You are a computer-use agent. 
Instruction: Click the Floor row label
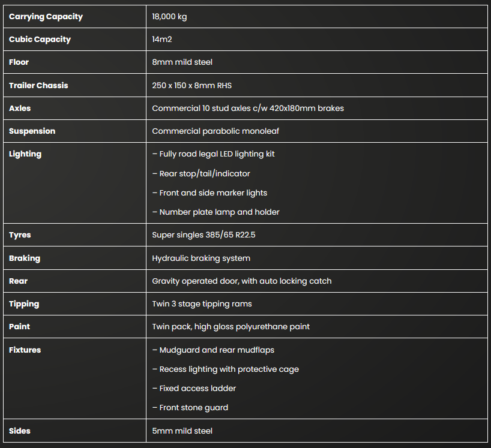coord(19,62)
